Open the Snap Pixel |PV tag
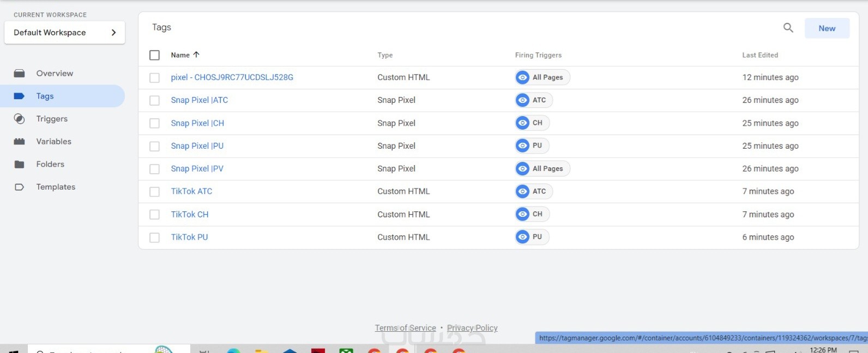This screenshot has width=868, height=353. [197, 169]
